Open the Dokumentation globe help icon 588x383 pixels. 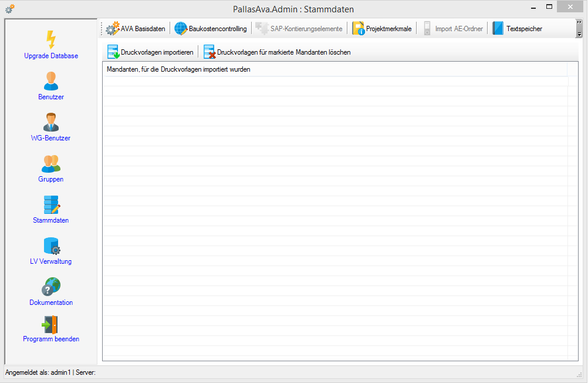tap(51, 287)
